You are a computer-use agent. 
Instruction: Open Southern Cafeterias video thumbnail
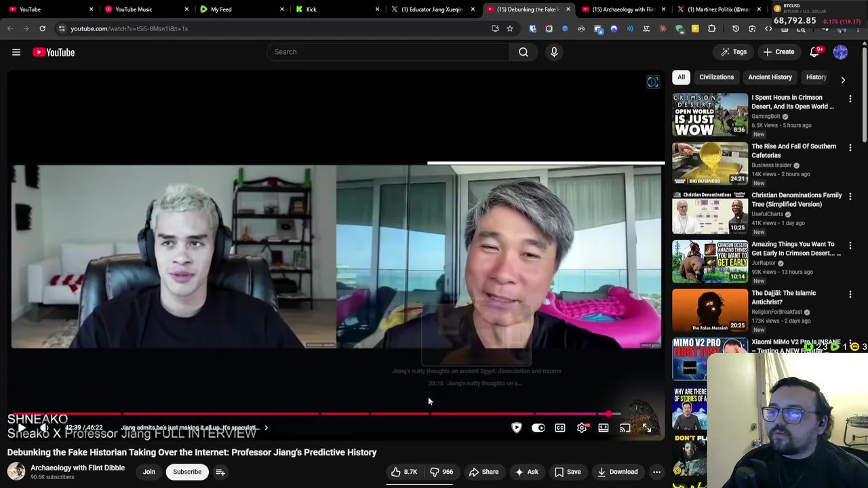[710, 163]
